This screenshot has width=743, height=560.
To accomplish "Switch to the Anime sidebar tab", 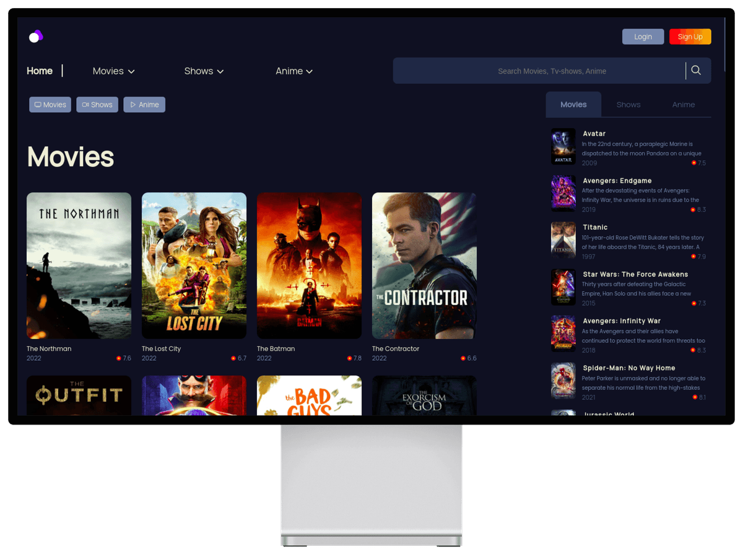I will (x=684, y=105).
